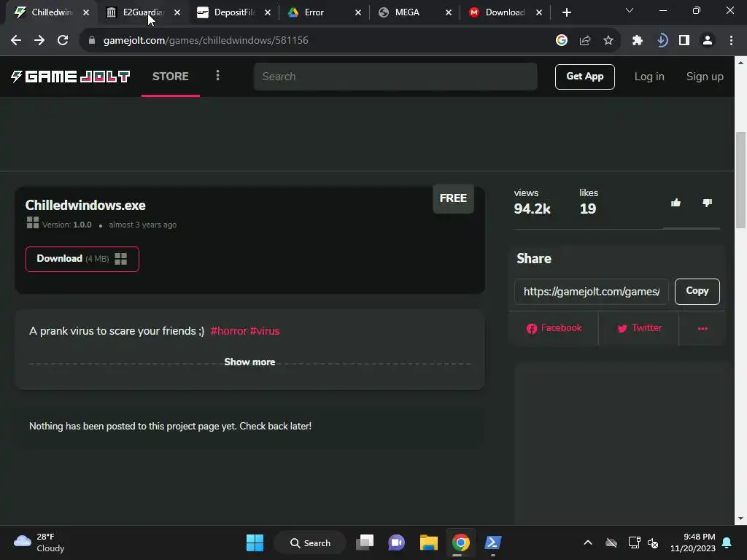
Task: Open the Chrome profile icon
Action: click(708, 41)
